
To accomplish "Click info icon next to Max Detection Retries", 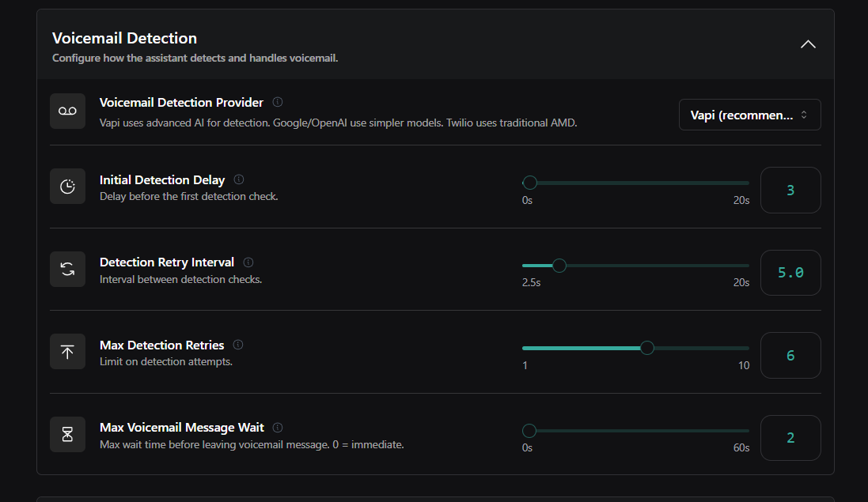I will coord(238,345).
